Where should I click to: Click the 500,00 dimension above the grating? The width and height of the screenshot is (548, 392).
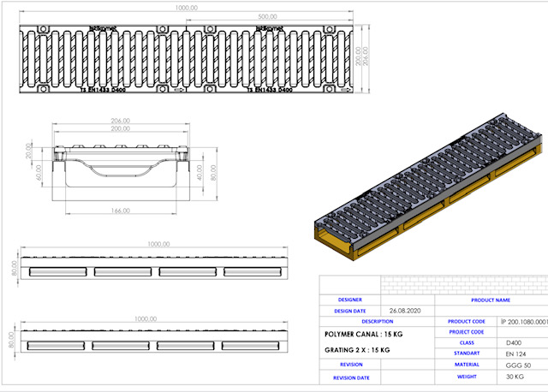pyautogui.click(x=267, y=15)
